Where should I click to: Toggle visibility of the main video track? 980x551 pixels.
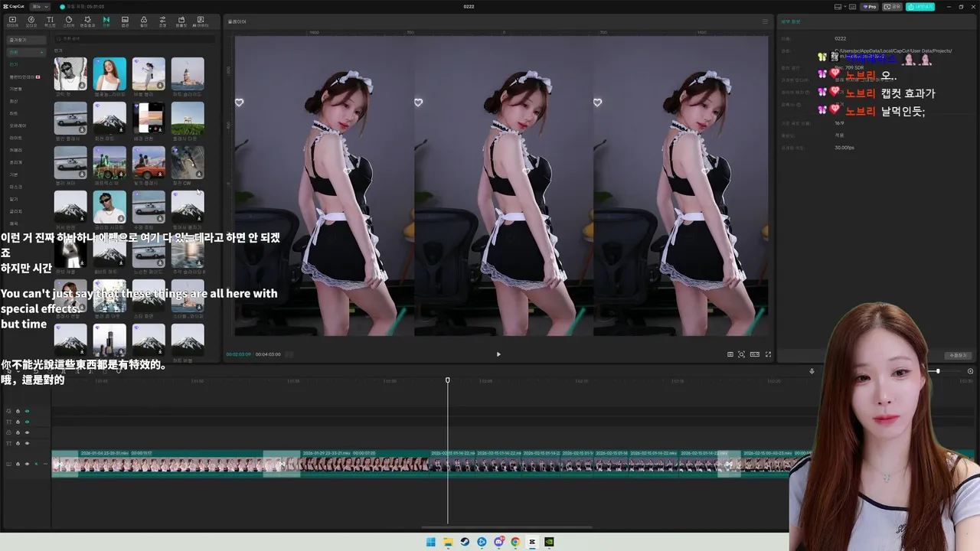pos(27,464)
